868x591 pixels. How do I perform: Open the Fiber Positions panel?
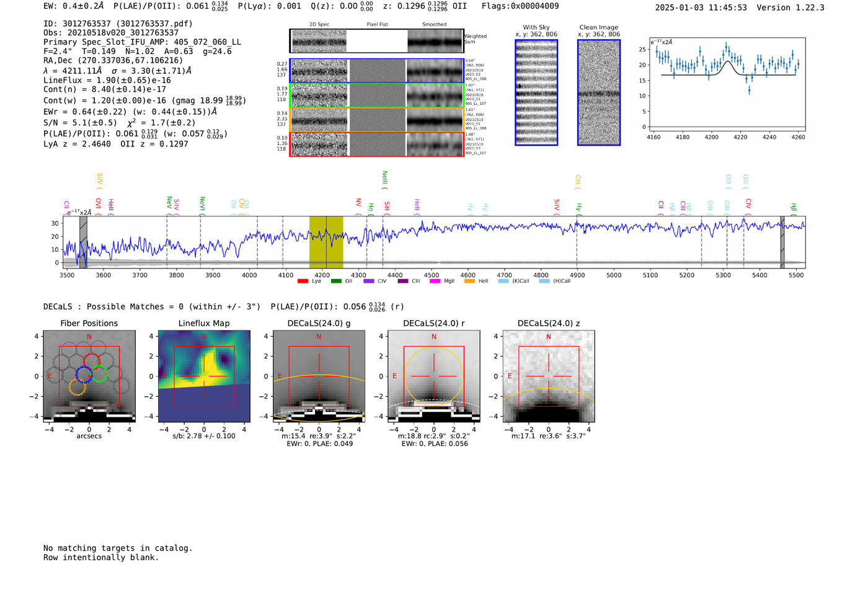[89, 376]
